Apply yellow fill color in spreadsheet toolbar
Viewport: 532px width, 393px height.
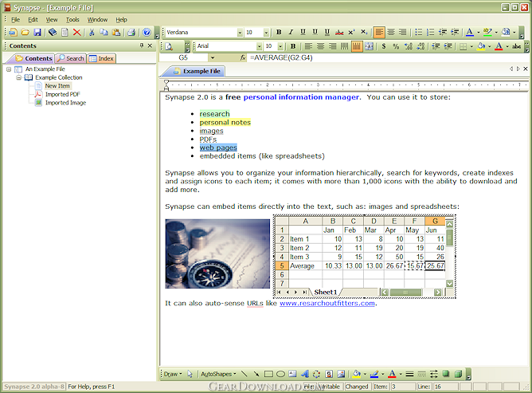[x=481, y=46]
